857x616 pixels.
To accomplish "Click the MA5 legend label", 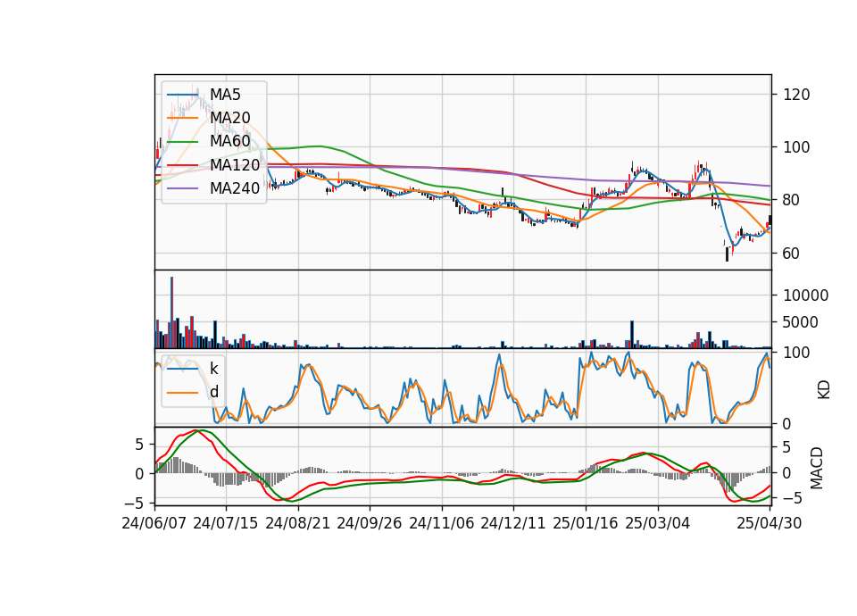I will point(225,95).
